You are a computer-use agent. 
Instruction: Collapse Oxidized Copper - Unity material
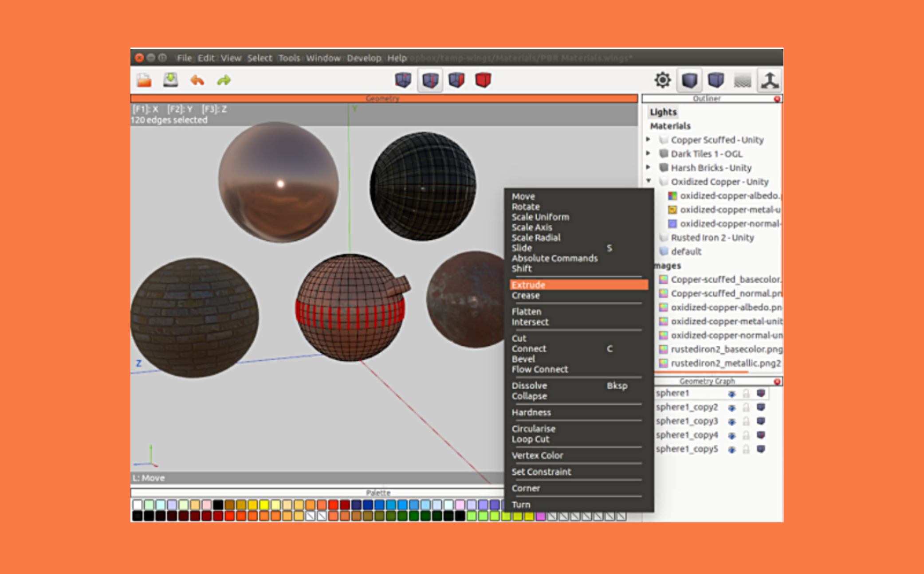649,181
